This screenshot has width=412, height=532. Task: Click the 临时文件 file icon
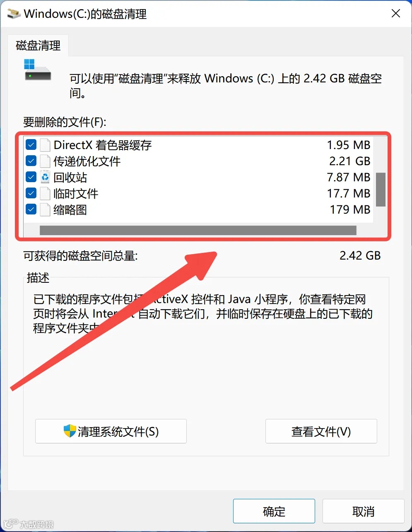point(45,193)
